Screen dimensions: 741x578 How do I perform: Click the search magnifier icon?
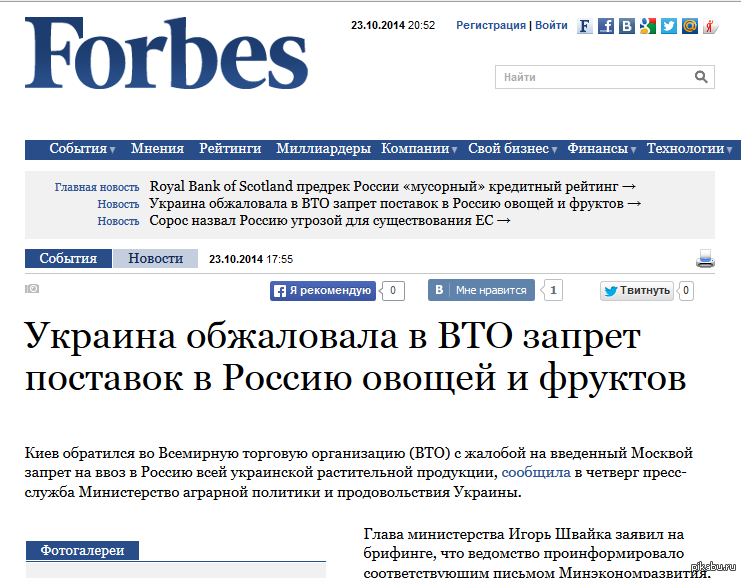[x=701, y=77]
